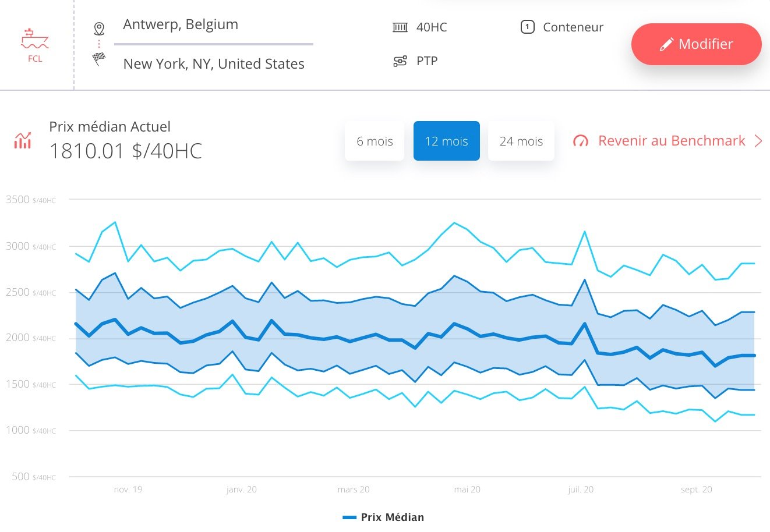Click the Conteneur label
The height and width of the screenshot is (532, 770).
573,27
